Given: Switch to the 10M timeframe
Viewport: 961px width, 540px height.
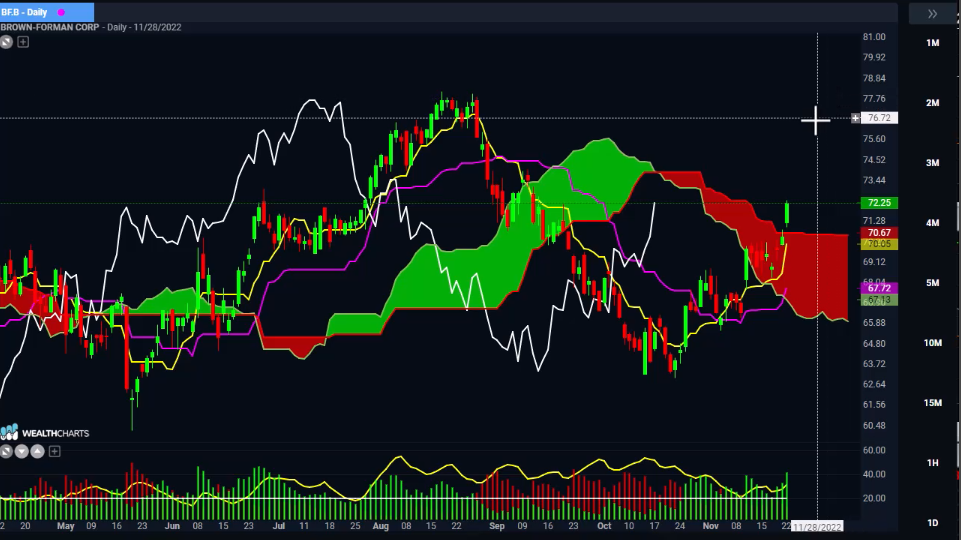Looking at the screenshot, I should point(932,343).
